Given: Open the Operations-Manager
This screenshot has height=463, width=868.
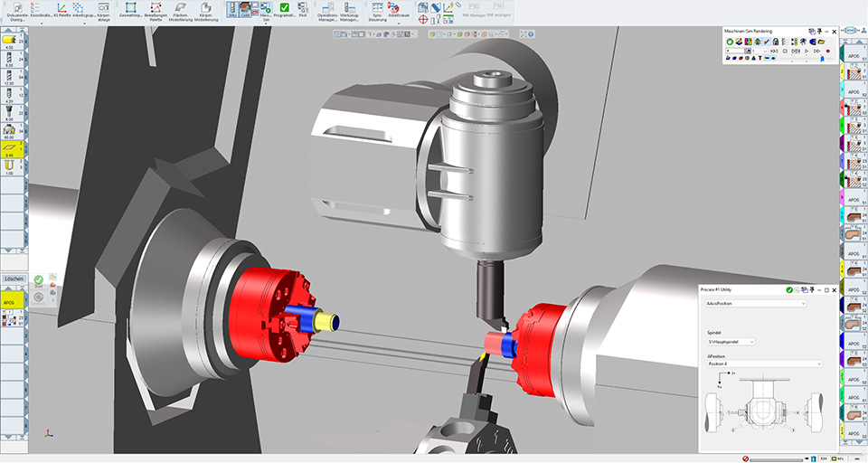Looking at the screenshot, I should pos(327,11).
